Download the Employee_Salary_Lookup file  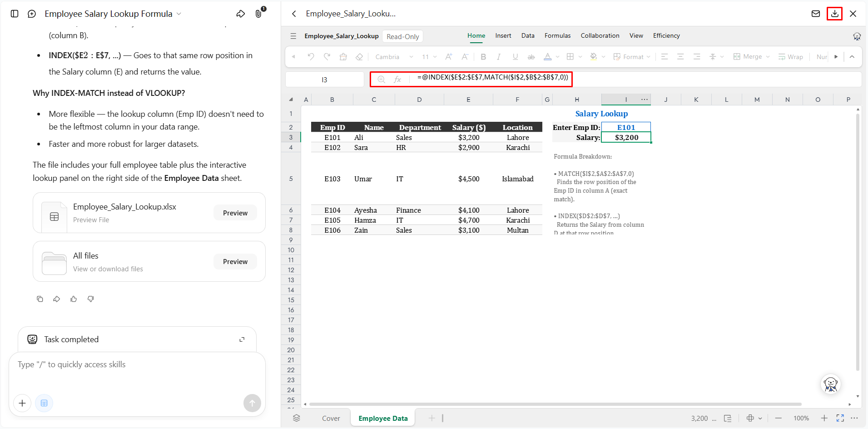[x=834, y=14]
